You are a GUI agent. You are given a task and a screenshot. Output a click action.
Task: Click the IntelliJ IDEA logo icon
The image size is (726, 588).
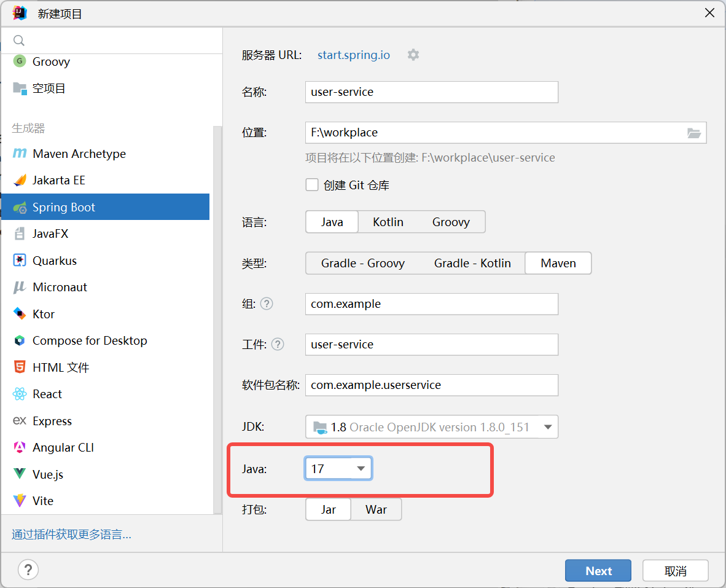point(20,14)
